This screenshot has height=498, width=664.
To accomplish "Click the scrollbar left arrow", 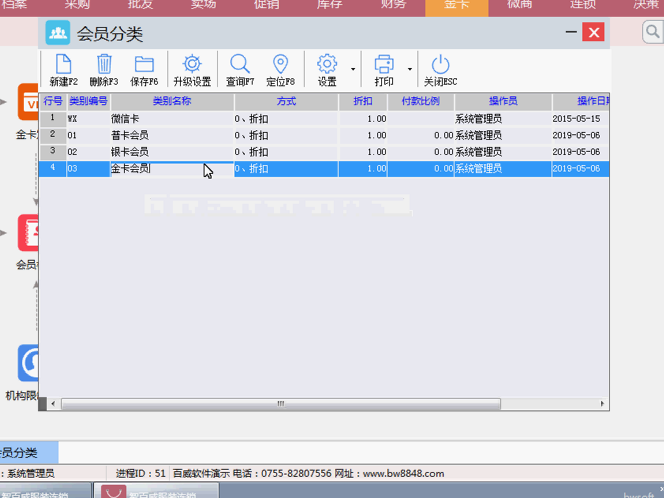I will coord(53,404).
